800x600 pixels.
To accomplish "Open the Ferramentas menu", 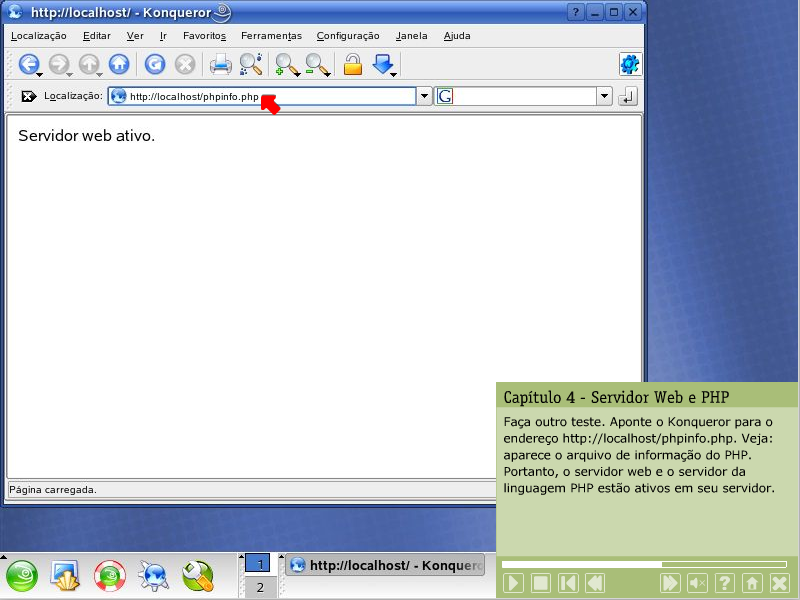I will [x=271, y=36].
